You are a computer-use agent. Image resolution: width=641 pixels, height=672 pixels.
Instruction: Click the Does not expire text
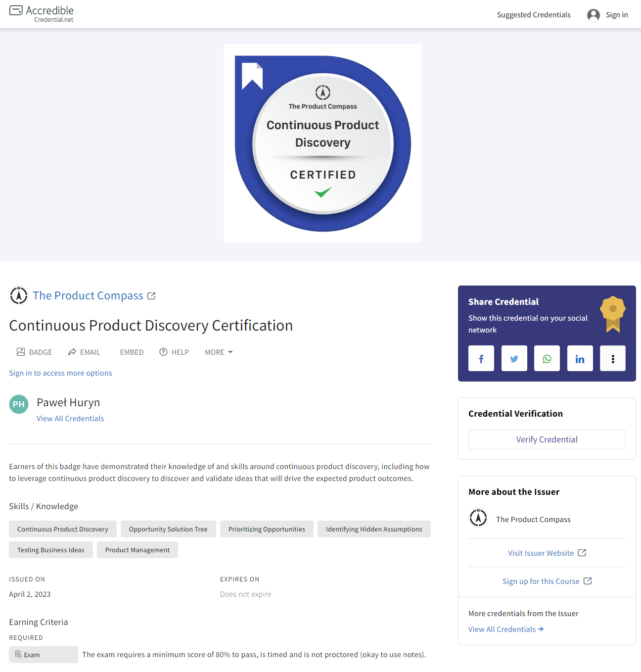click(x=245, y=594)
